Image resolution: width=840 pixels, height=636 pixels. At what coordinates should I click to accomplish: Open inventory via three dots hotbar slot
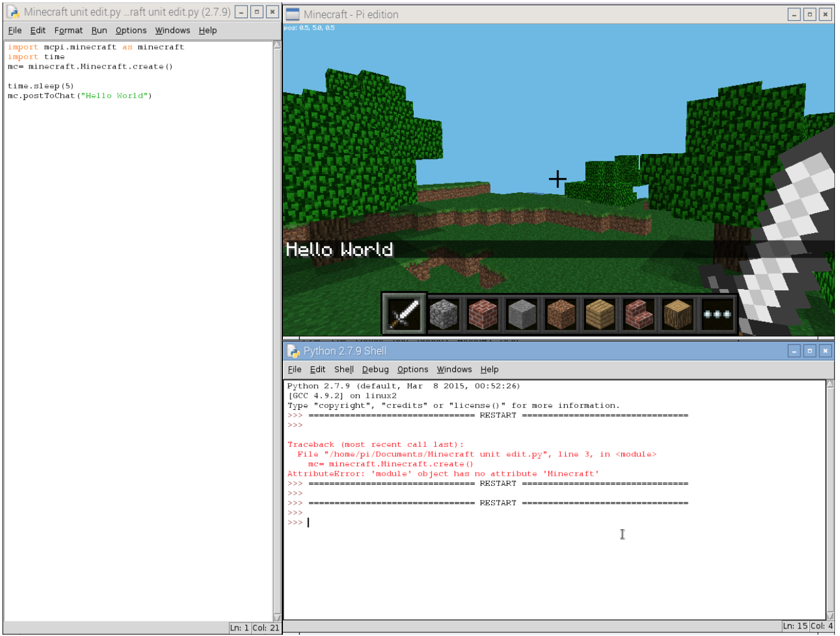(x=717, y=314)
